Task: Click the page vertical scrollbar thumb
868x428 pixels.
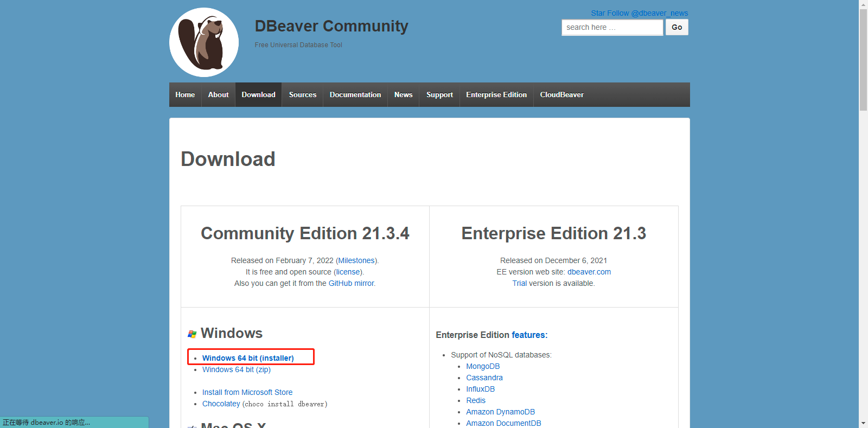Action: coord(863,60)
